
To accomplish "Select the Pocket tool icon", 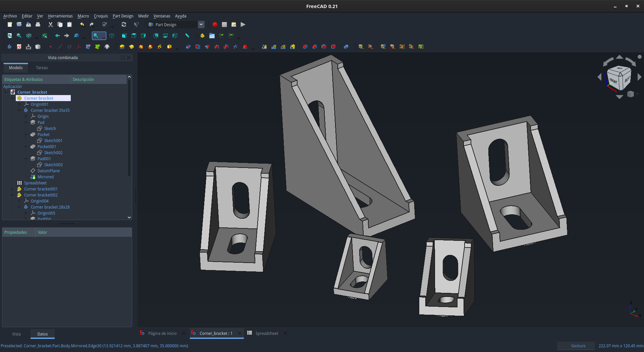I will [x=189, y=47].
